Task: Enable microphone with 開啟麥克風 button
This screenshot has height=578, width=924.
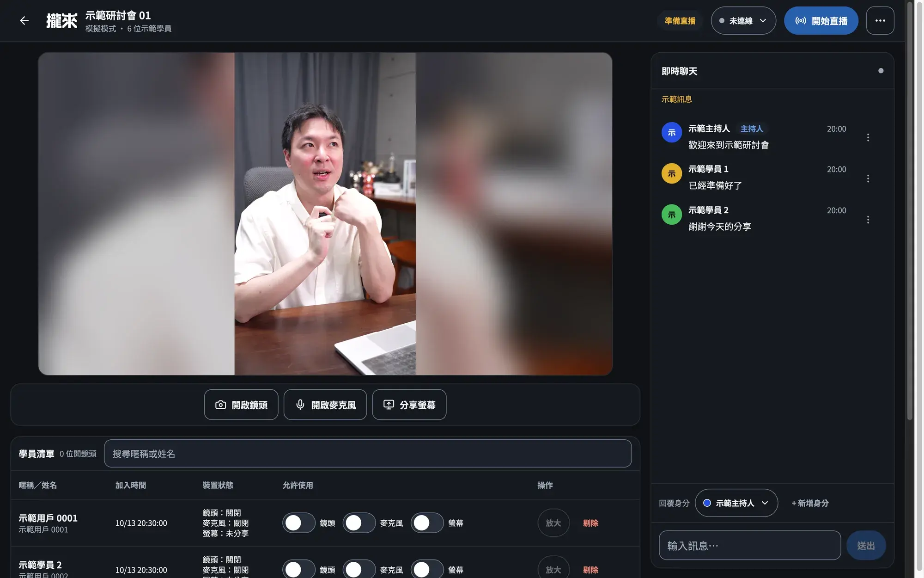Action: click(325, 405)
